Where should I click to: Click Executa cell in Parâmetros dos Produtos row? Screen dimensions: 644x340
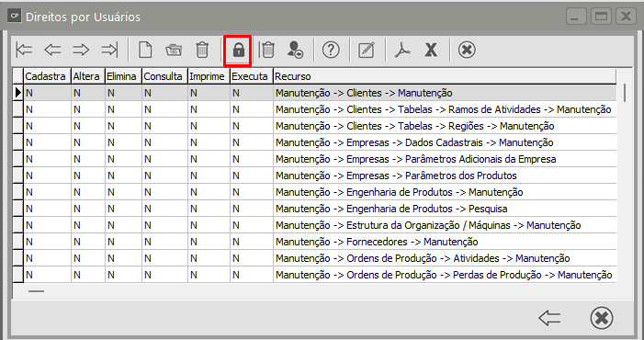[x=252, y=176]
